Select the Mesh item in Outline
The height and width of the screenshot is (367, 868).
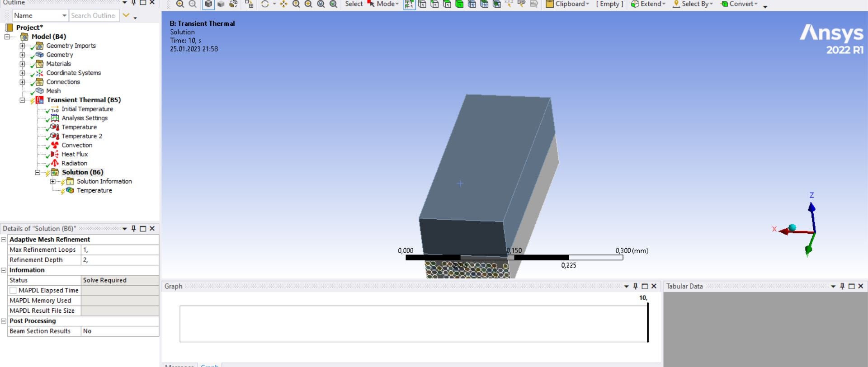tap(53, 91)
